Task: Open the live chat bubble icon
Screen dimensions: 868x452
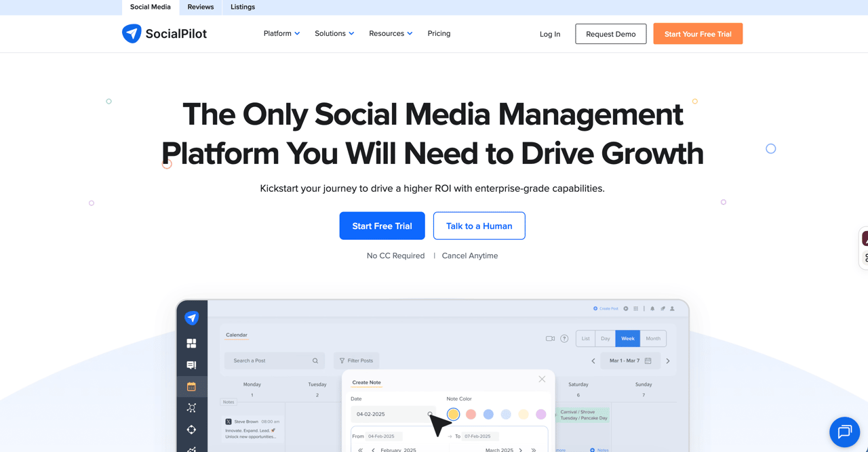Action: 844,432
